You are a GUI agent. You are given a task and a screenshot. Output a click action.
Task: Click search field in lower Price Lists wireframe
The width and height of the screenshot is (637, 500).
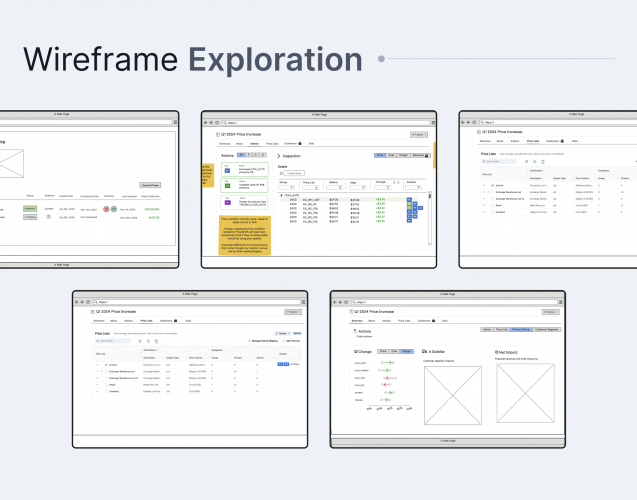[x=113, y=341]
